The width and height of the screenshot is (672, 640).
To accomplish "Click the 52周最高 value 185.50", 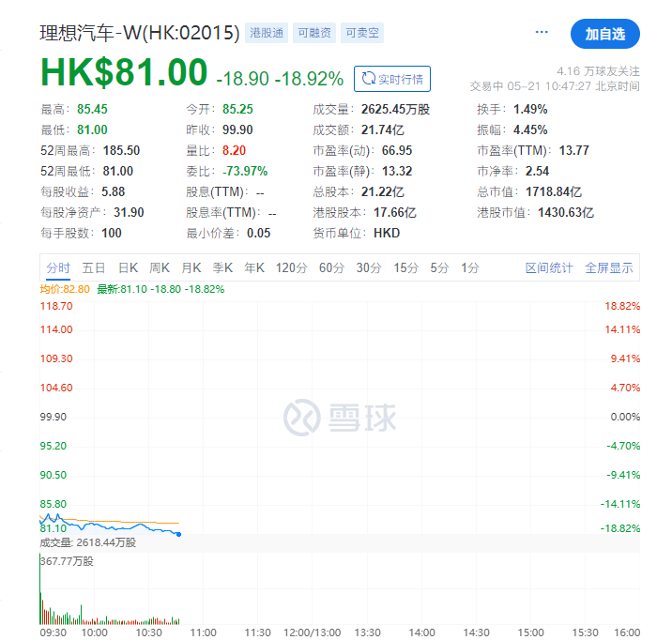I will [x=121, y=150].
